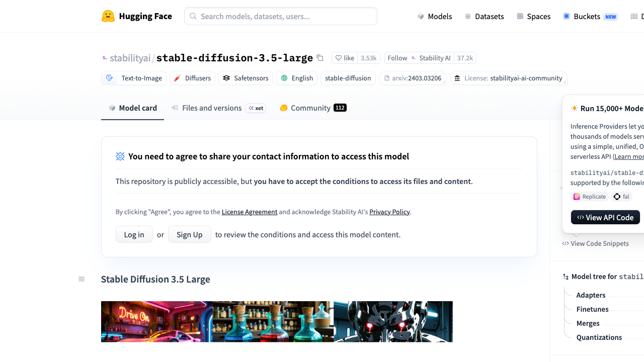Open the Privacy Policy link
This screenshot has width=644, height=362.
[389, 212]
